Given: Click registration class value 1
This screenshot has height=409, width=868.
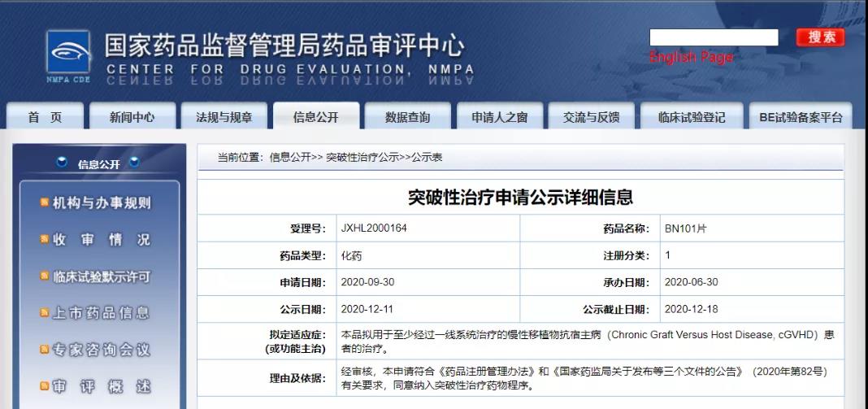Looking at the screenshot, I should [x=667, y=255].
